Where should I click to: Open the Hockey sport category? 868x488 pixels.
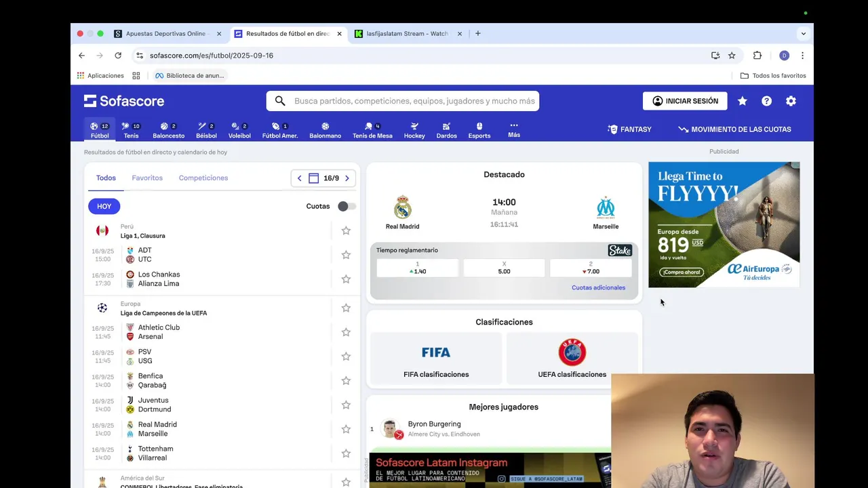pyautogui.click(x=414, y=130)
